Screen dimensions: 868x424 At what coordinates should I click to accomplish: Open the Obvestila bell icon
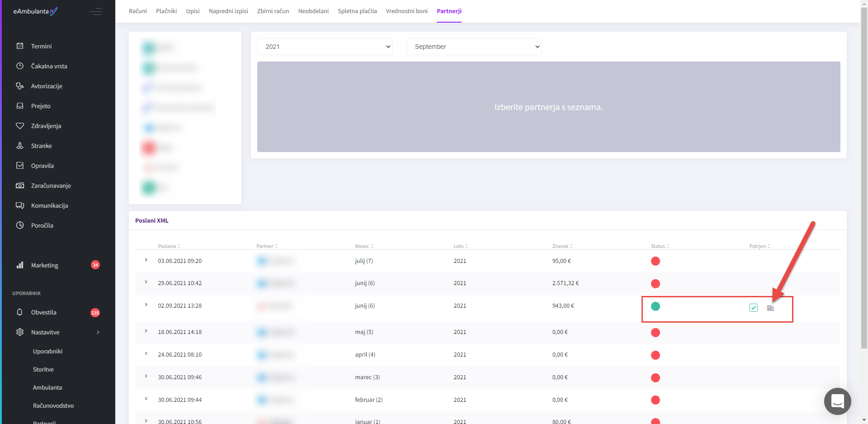click(20, 312)
